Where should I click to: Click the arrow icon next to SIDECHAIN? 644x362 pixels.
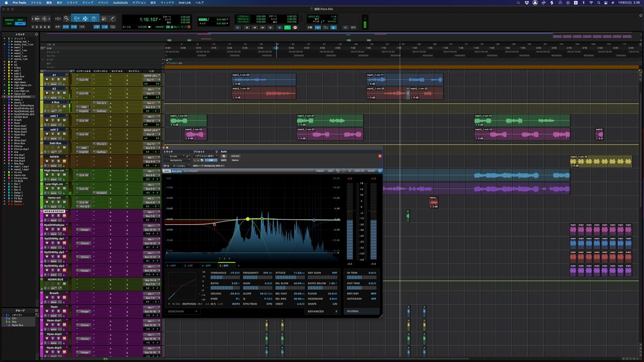[196, 311]
